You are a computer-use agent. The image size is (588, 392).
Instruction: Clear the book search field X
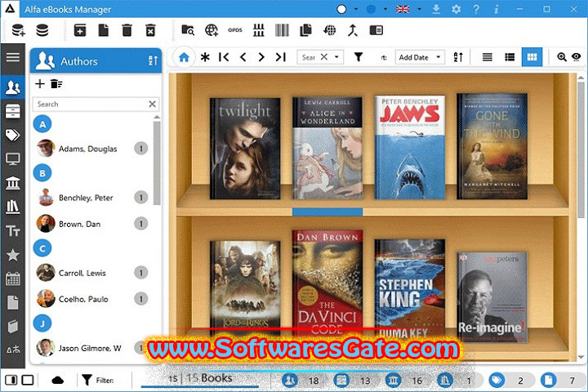[324, 57]
